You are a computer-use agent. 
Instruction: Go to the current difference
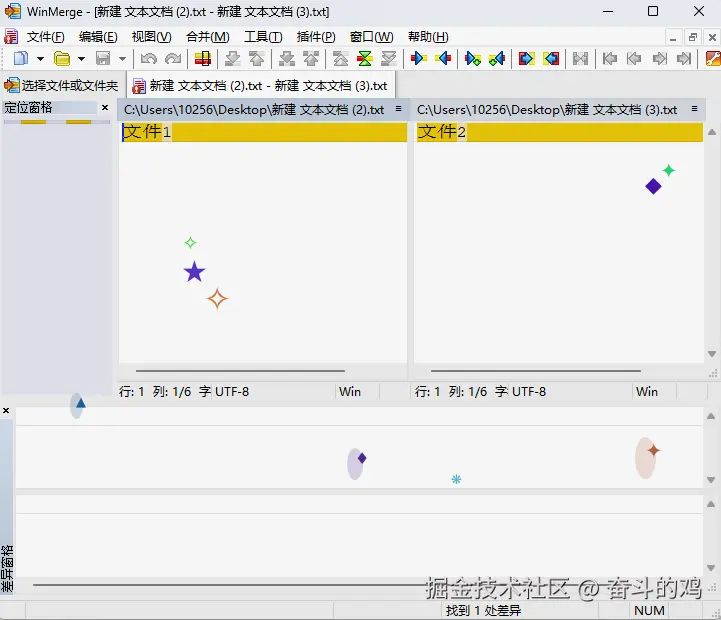pos(365,58)
